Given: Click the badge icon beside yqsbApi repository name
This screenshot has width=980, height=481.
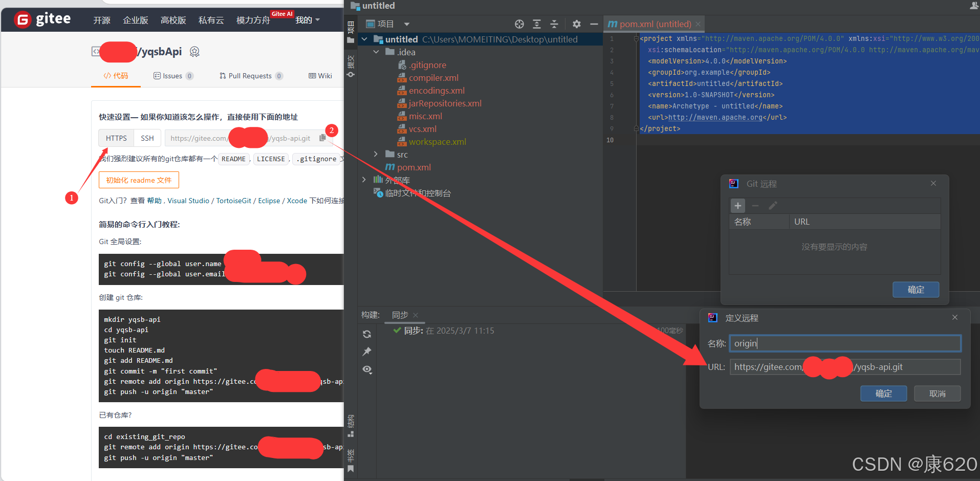Looking at the screenshot, I should 194,52.
